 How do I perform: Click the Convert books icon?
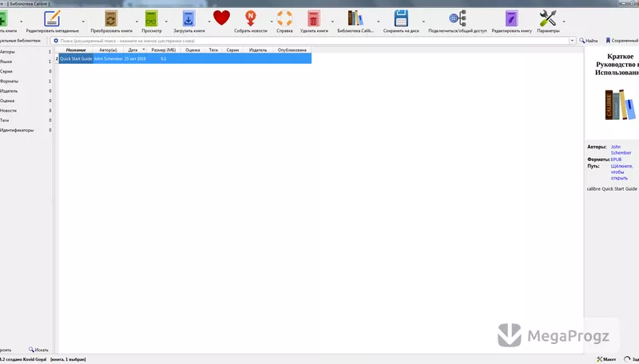[x=110, y=18]
